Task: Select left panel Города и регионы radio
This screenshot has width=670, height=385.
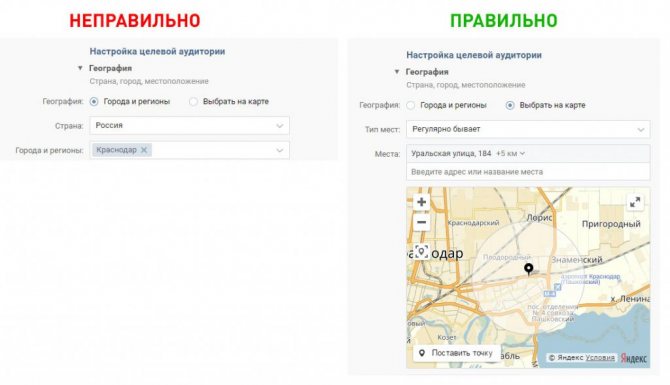Action: [x=94, y=102]
